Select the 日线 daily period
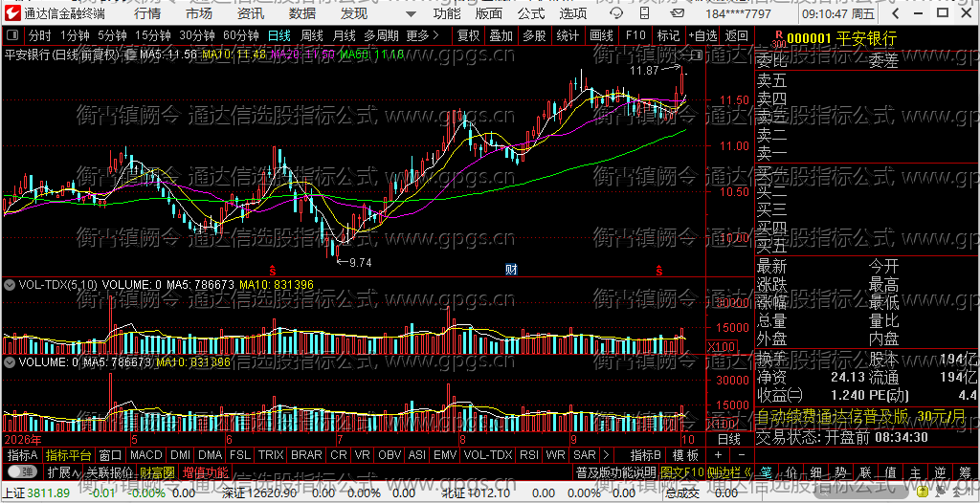Image resolution: width=980 pixels, height=503 pixels. point(279,35)
